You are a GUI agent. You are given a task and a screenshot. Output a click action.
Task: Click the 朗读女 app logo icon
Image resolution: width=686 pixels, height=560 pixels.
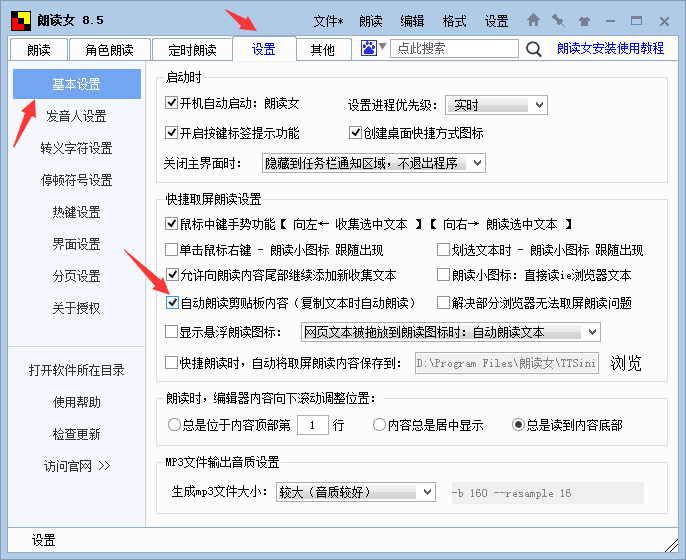tap(21, 21)
